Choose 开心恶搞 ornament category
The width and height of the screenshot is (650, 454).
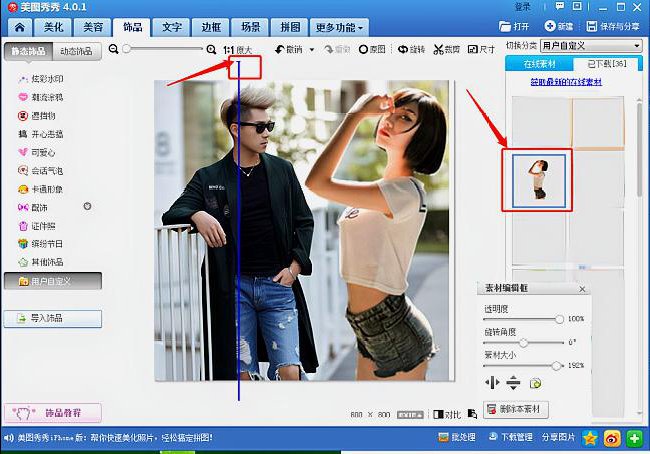41,134
